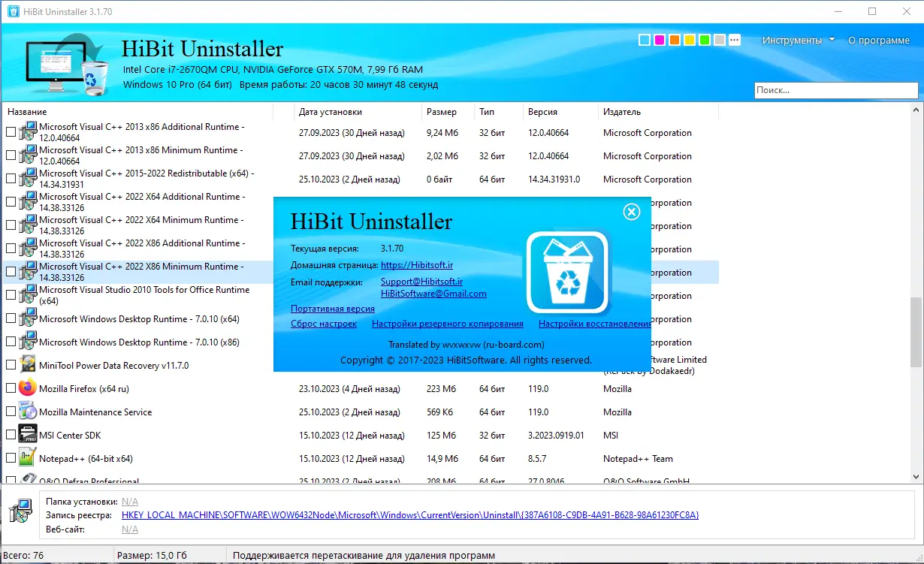The image size is (924, 564).
Task: Check the box for Mozilla Firefox (x64 ru)
Action: point(11,388)
